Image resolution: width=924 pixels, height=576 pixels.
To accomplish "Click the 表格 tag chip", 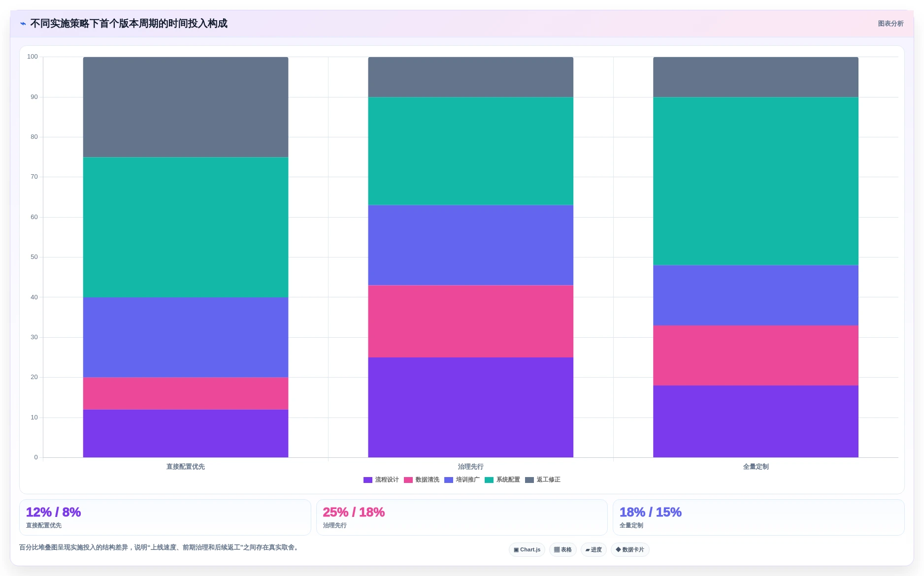I will pyautogui.click(x=563, y=549).
